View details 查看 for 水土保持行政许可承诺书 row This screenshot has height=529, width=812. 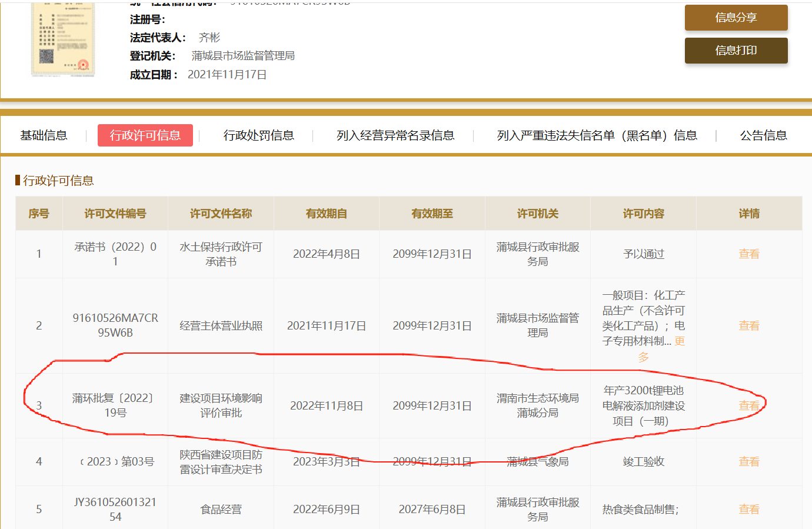pos(749,254)
